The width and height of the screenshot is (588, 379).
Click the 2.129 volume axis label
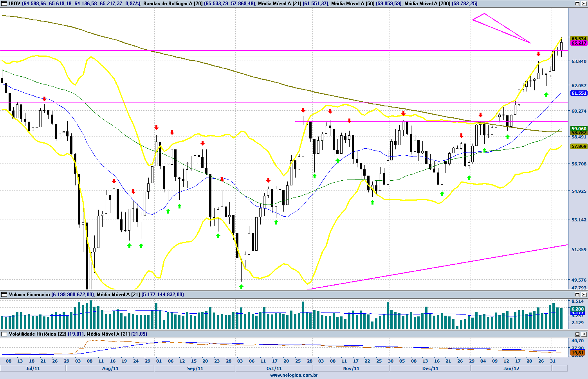coord(578,323)
